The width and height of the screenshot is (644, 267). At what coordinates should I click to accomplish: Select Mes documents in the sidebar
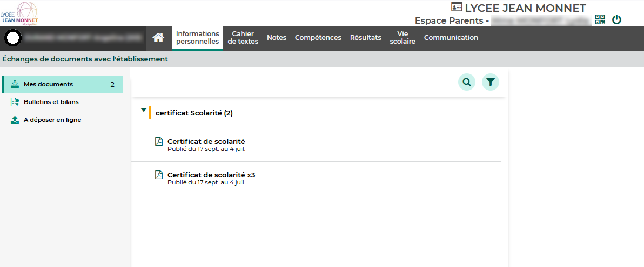[48, 84]
